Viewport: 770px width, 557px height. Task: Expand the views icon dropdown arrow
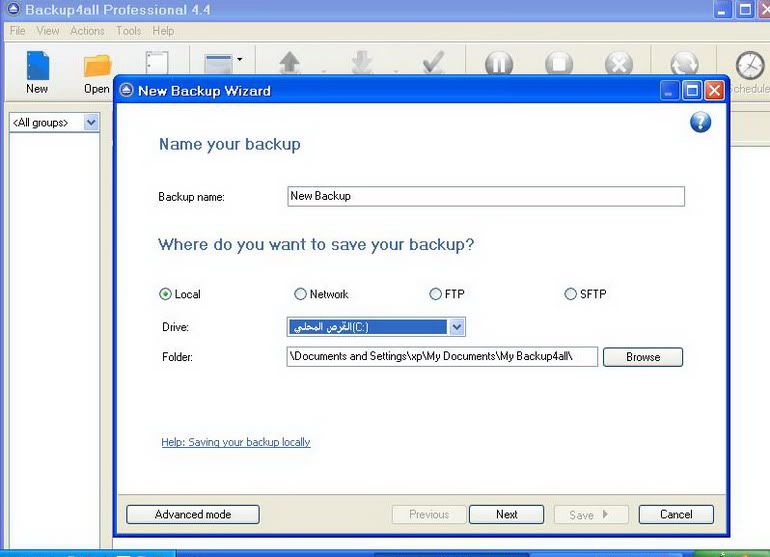tap(240, 59)
